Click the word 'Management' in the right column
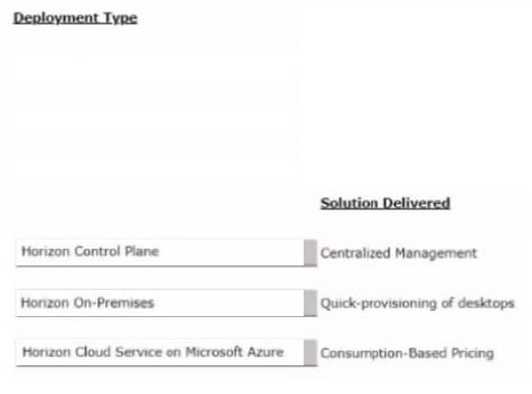This screenshot has width=532, height=394. (x=436, y=253)
